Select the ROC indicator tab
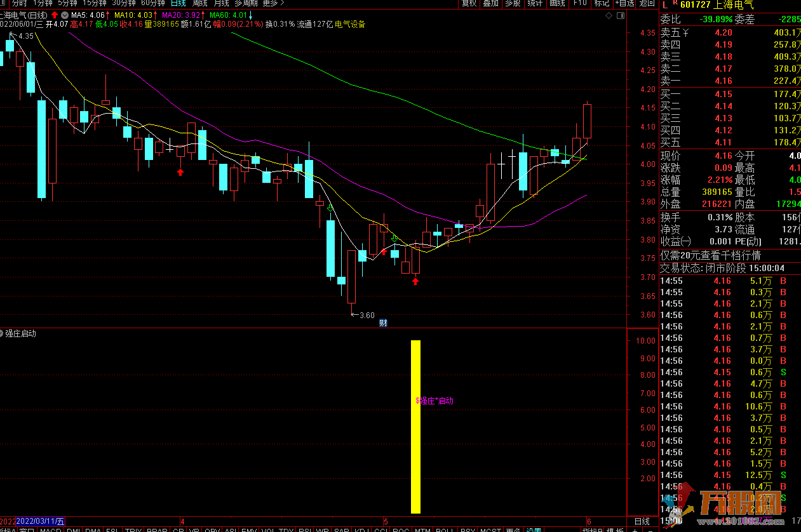The image size is (801, 532). (x=401, y=529)
